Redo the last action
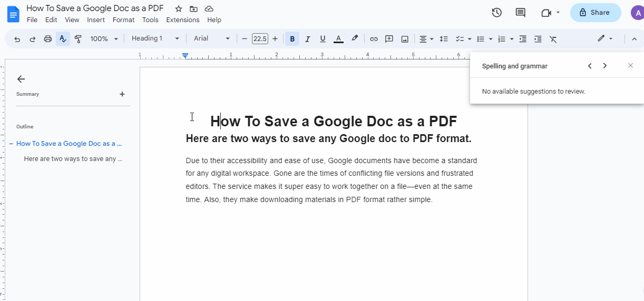 [x=33, y=39]
